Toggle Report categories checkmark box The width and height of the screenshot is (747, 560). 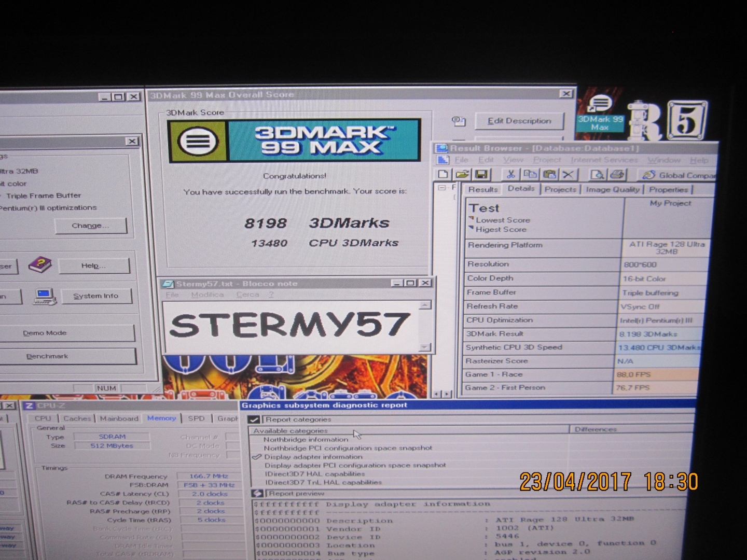tap(254, 419)
